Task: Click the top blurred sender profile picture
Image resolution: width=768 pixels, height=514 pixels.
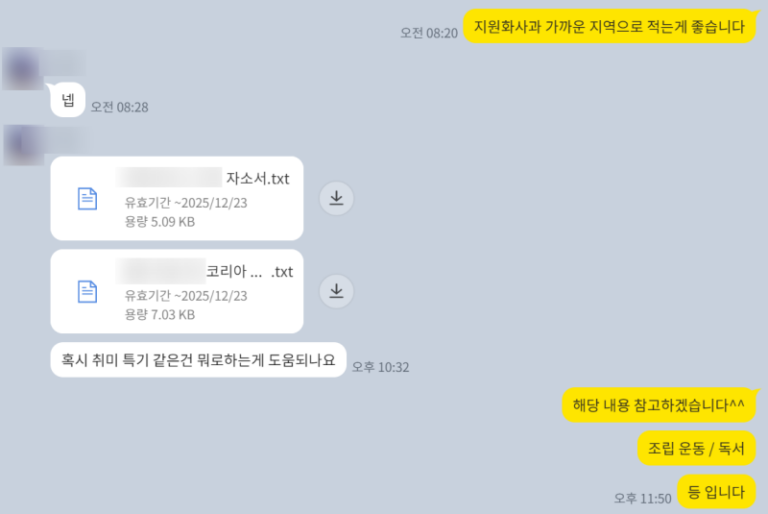Action: click(x=22, y=69)
